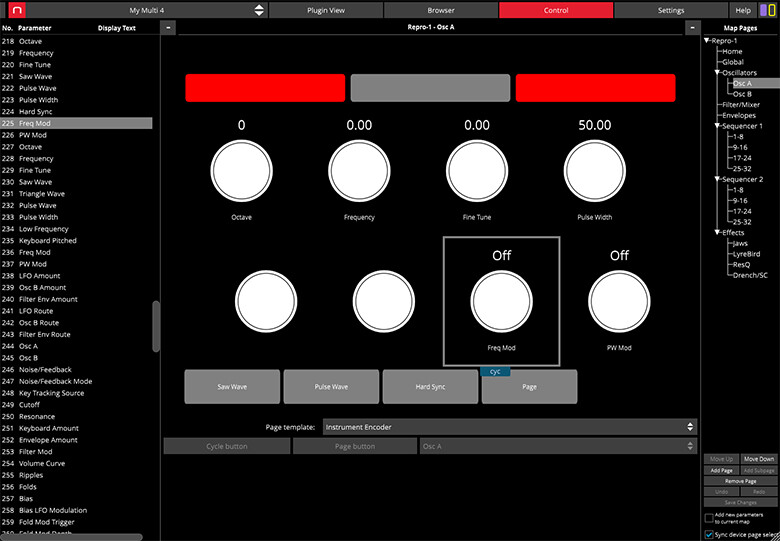Click the Octave knob

pyautogui.click(x=241, y=171)
